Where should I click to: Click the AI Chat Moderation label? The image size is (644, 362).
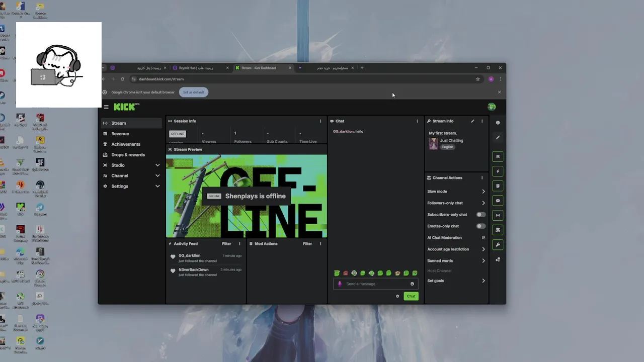[444, 238]
